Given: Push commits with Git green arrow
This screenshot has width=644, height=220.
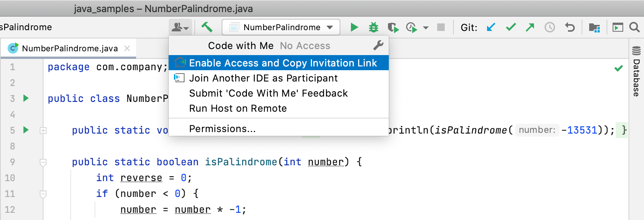Looking at the screenshot, I should point(530,27).
